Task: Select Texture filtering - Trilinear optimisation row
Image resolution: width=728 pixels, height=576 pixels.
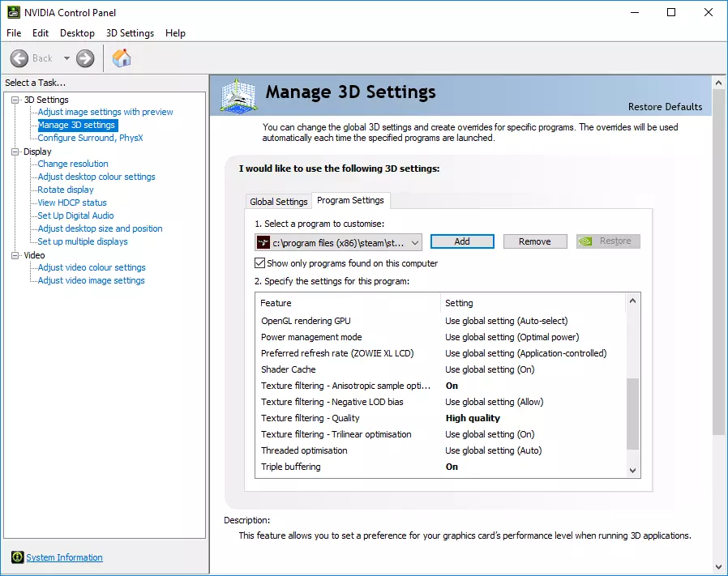Action: (x=440, y=434)
